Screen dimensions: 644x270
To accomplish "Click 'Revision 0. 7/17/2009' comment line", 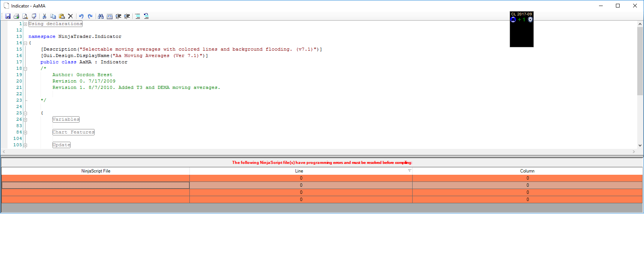I will point(84,81).
